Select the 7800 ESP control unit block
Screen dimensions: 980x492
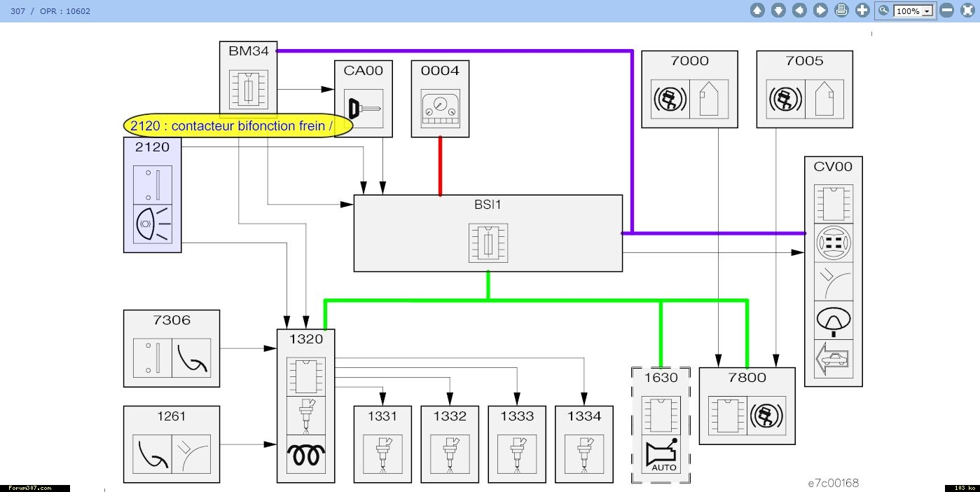tap(747, 406)
